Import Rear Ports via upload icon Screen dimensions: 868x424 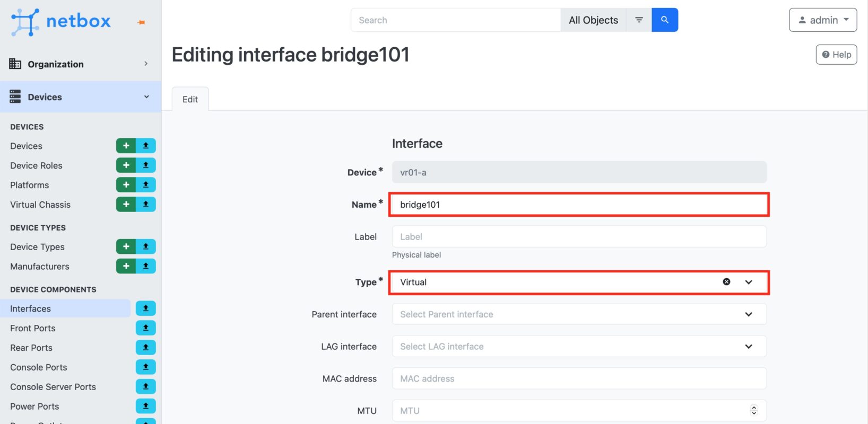tap(146, 348)
